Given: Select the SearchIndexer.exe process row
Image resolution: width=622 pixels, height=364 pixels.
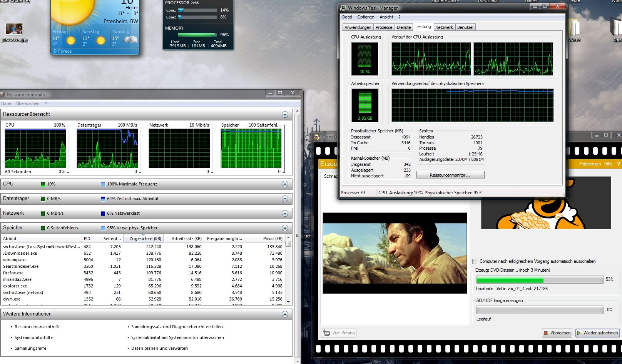Looking at the screenshot, I should [x=142, y=266].
